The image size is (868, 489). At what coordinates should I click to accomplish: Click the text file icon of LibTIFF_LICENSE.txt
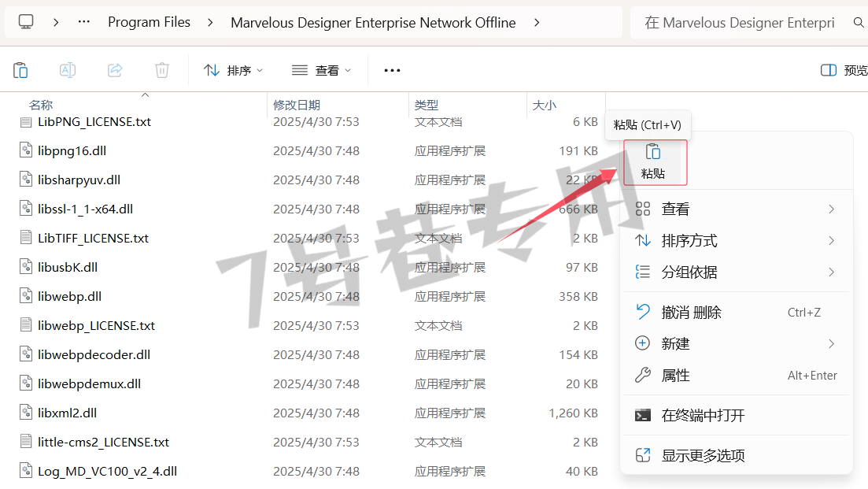[25, 238]
